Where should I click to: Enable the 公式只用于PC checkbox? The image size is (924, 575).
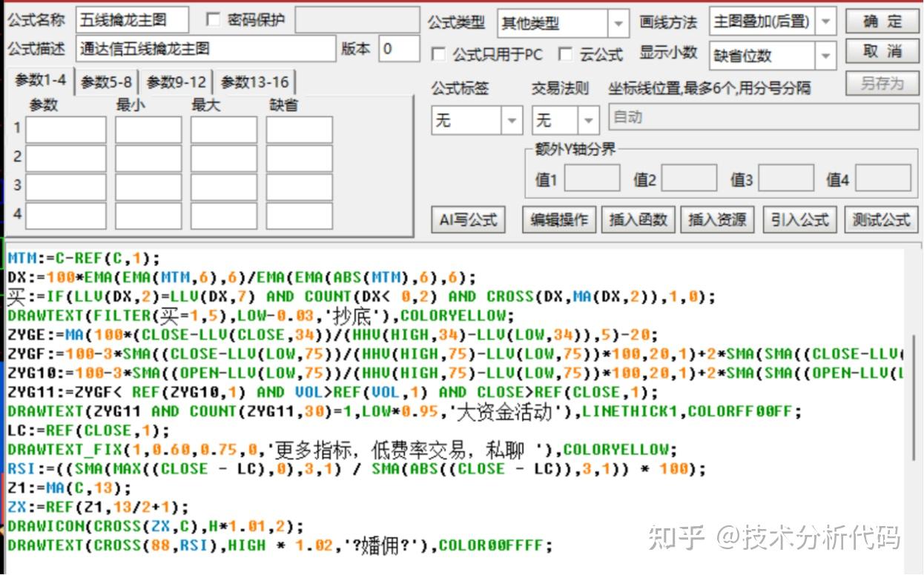438,54
